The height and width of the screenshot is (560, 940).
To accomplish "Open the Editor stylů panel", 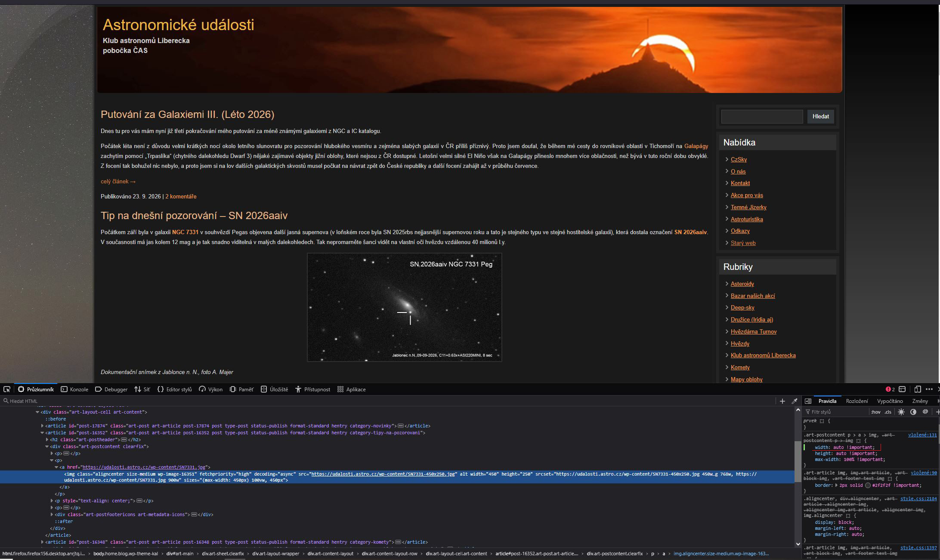I will coord(174,389).
